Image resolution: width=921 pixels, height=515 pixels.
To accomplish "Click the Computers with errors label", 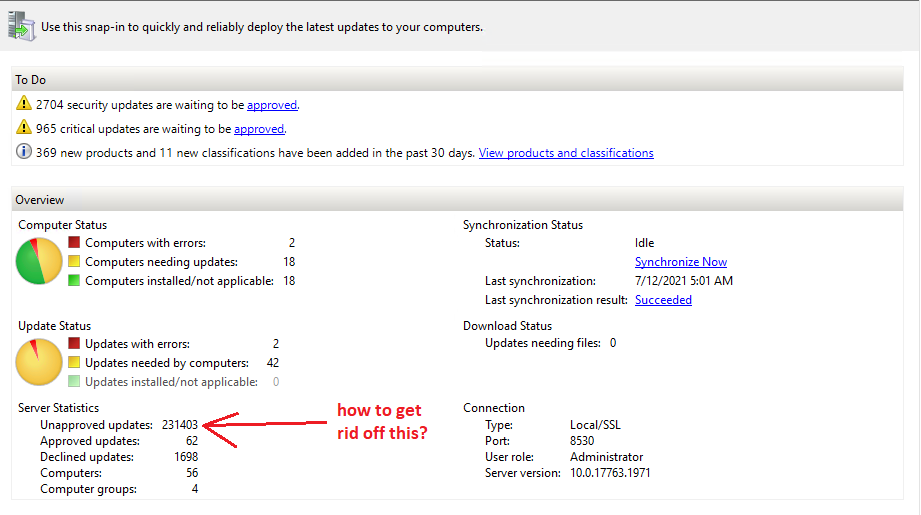I will coord(146,243).
